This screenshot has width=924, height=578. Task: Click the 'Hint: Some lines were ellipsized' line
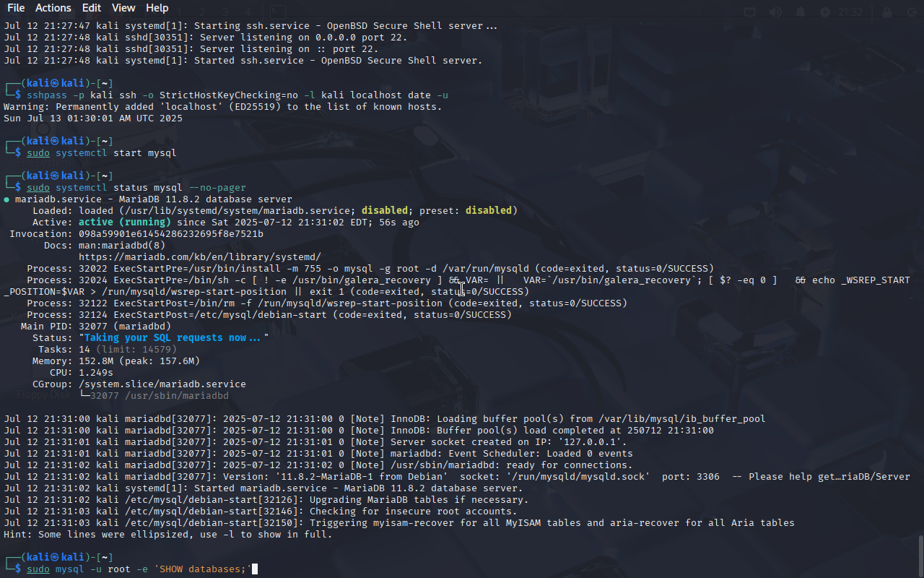[x=168, y=535]
